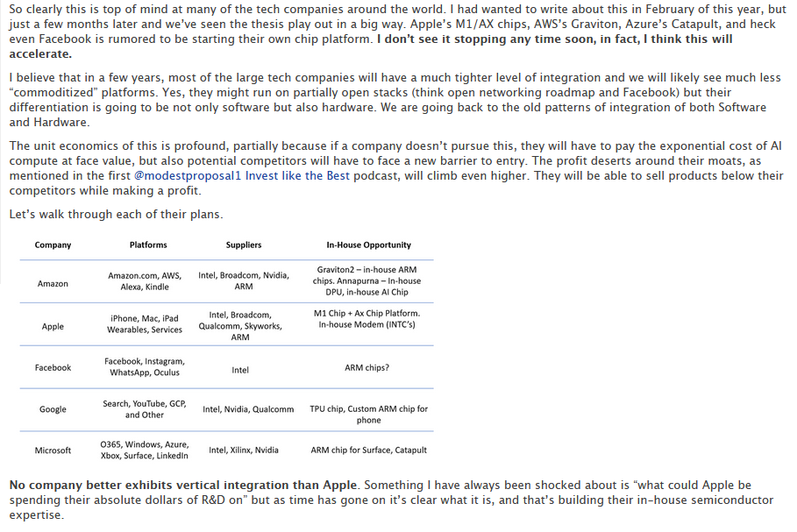Click the 'Facebook, Instagram, WhatsApp, Oculus' cell
The height and width of the screenshot is (532, 797).
click(x=145, y=366)
